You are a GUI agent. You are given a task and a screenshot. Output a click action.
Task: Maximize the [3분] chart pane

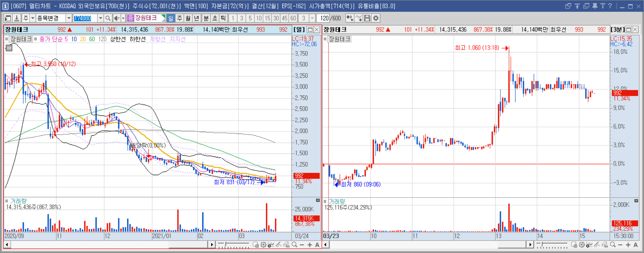628,29
